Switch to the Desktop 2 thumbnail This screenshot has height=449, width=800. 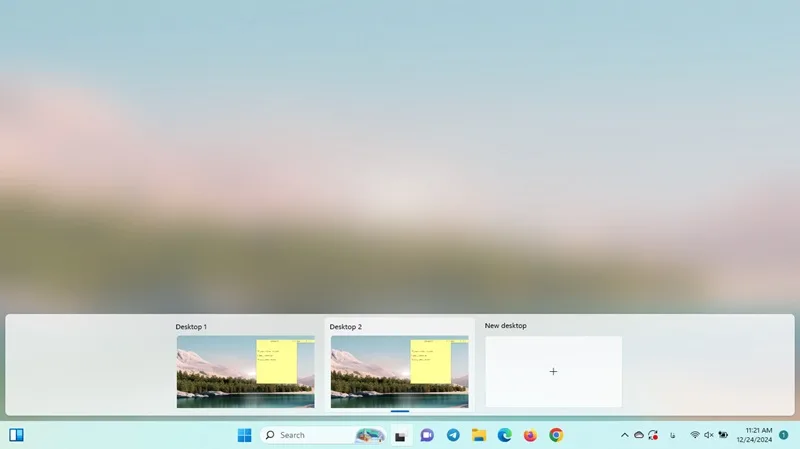[x=399, y=371]
